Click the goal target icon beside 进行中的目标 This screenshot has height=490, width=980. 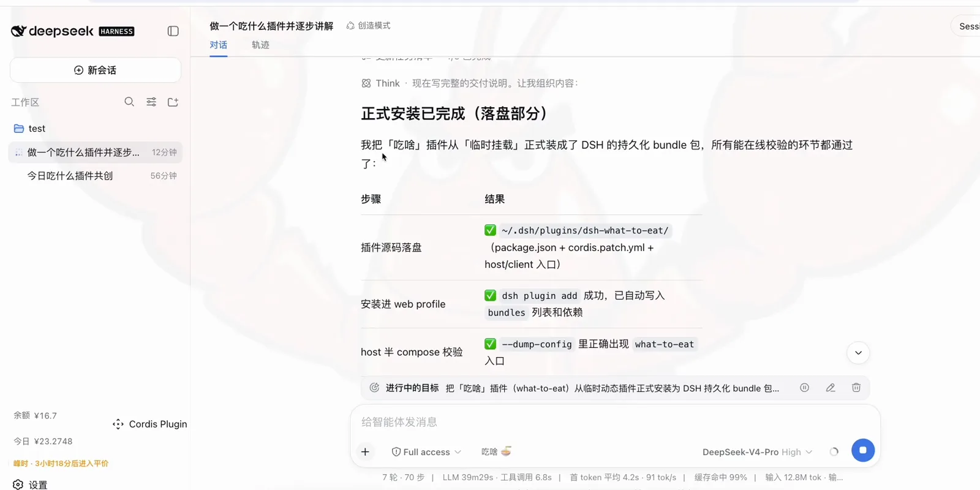[374, 388]
